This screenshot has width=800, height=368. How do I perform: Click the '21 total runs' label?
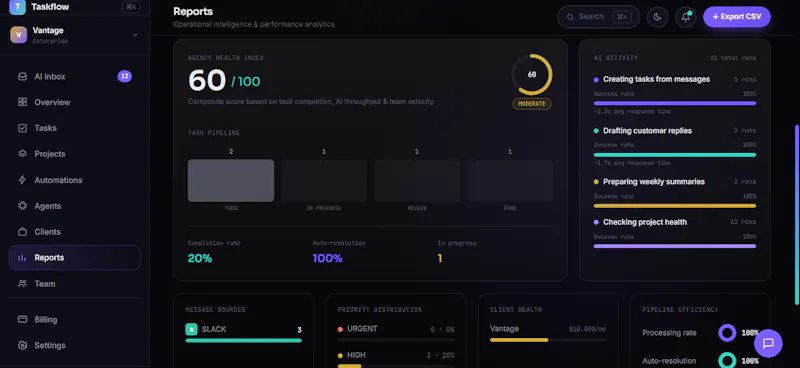(733, 58)
